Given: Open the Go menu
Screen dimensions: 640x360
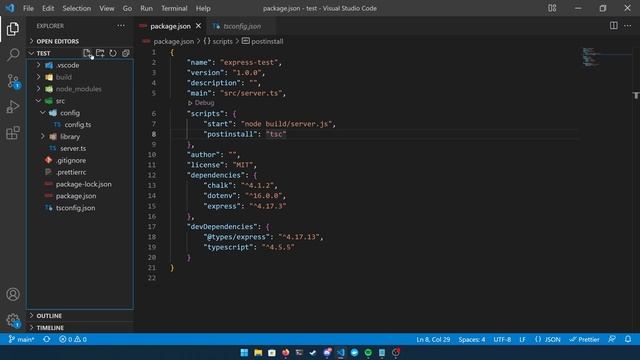Looking at the screenshot, I should tap(127, 8).
